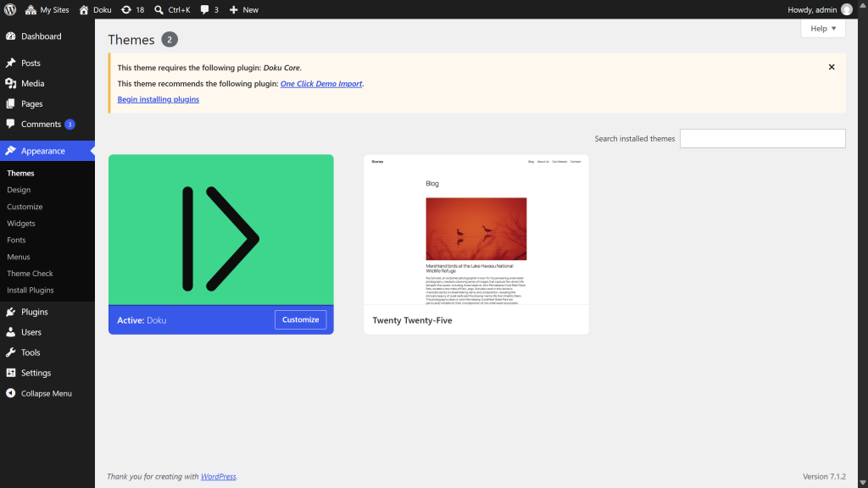Open the Theme Check submenu item

(30, 274)
